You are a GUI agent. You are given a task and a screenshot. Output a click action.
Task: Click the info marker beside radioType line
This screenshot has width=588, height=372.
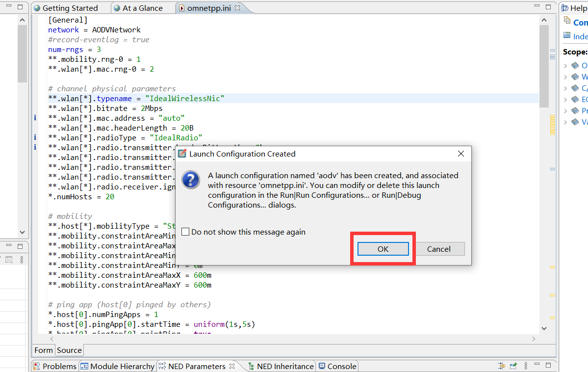(35, 137)
